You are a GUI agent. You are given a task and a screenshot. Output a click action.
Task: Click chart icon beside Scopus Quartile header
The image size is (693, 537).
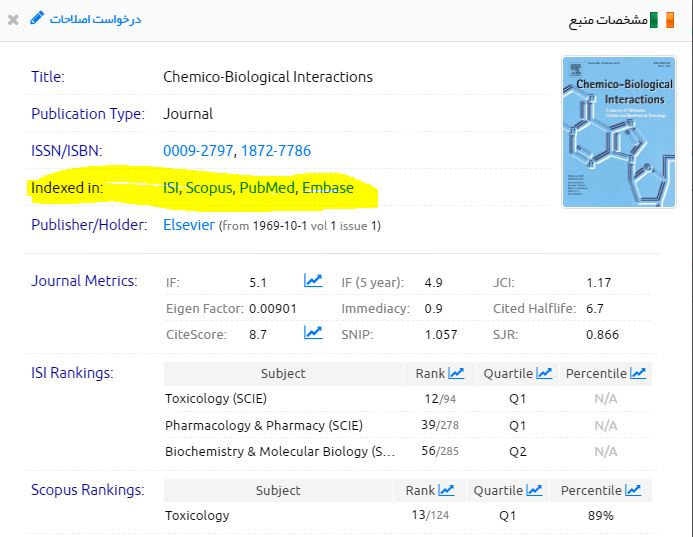534,490
